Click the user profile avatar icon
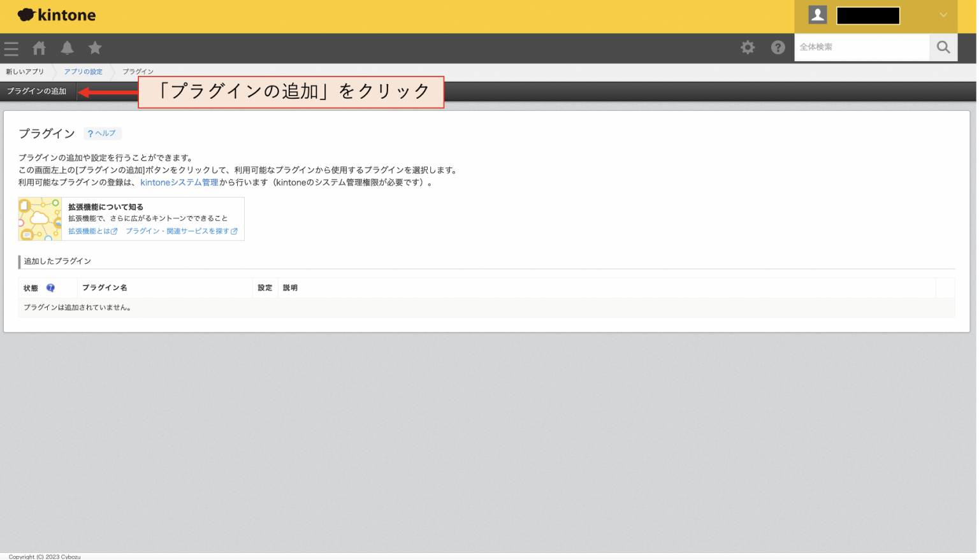This screenshot has width=979, height=560. coord(818,14)
